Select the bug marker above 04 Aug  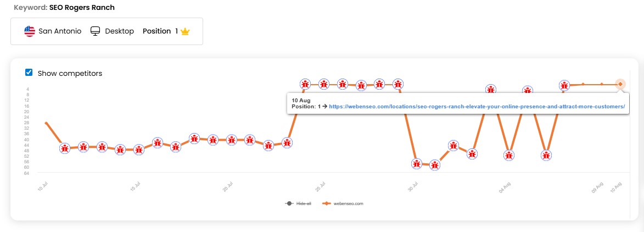click(x=509, y=155)
